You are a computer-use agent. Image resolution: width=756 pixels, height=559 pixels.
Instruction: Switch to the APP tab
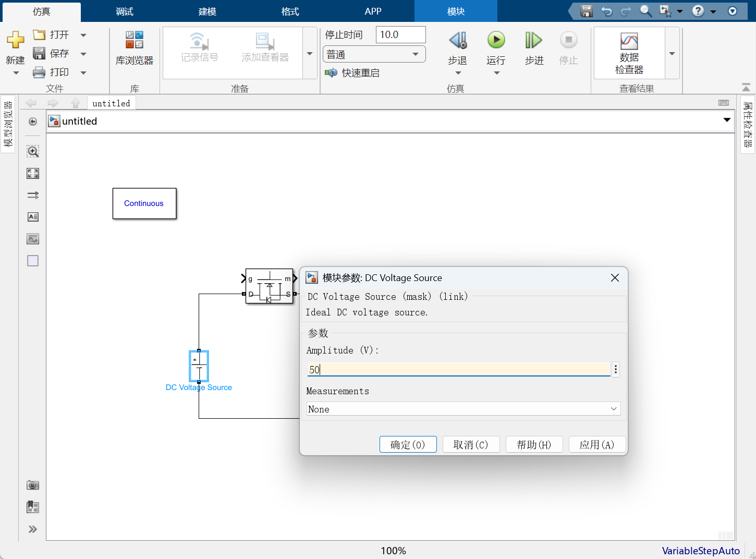373,11
